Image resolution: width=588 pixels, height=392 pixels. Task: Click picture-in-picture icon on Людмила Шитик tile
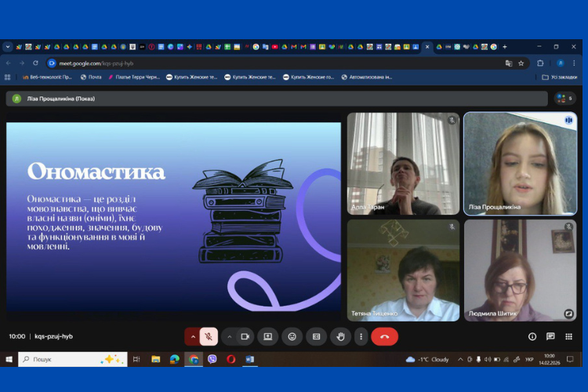click(x=568, y=313)
